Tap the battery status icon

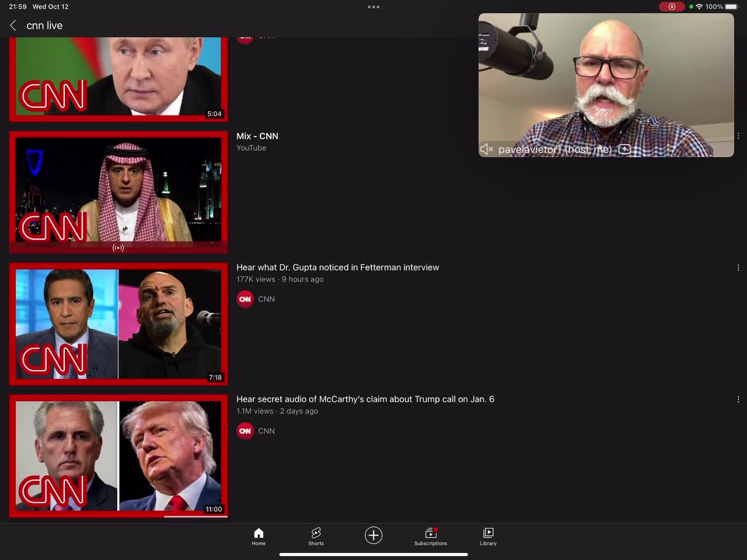click(x=731, y=7)
